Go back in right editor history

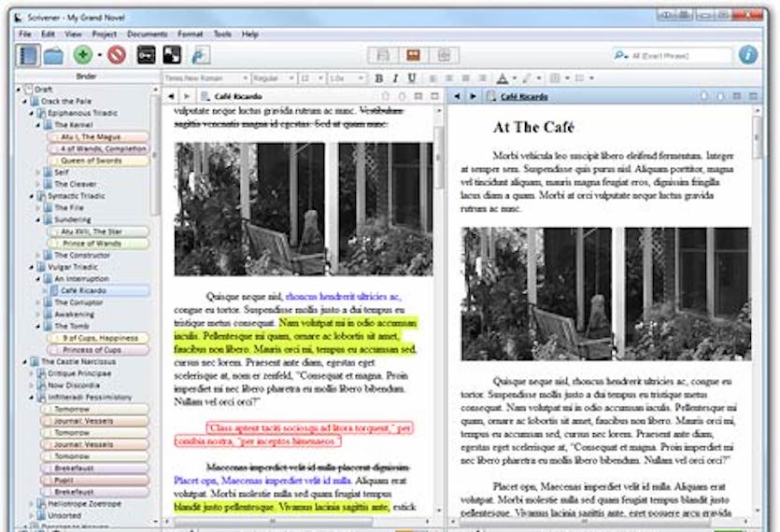coord(457,96)
